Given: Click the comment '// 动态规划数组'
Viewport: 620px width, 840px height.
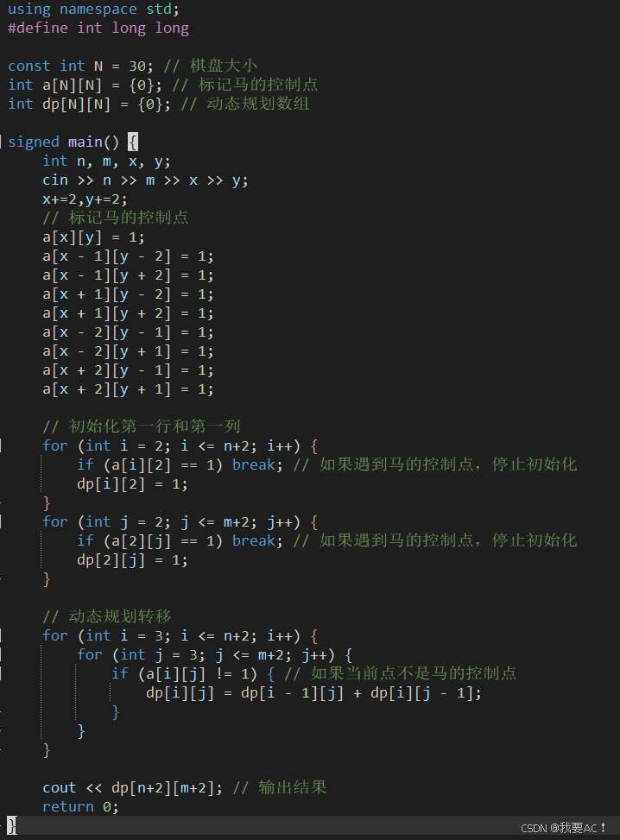Looking at the screenshot, I should point(245,104).
